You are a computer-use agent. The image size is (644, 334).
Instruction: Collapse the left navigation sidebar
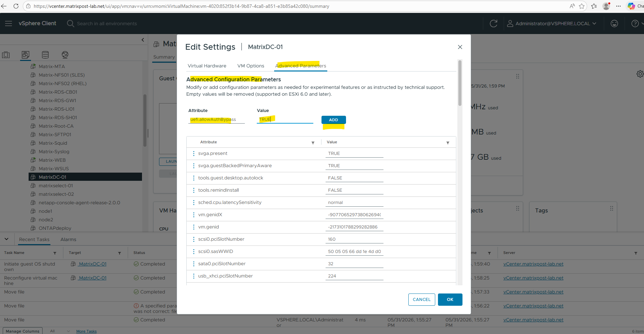(x=143, y=40)
